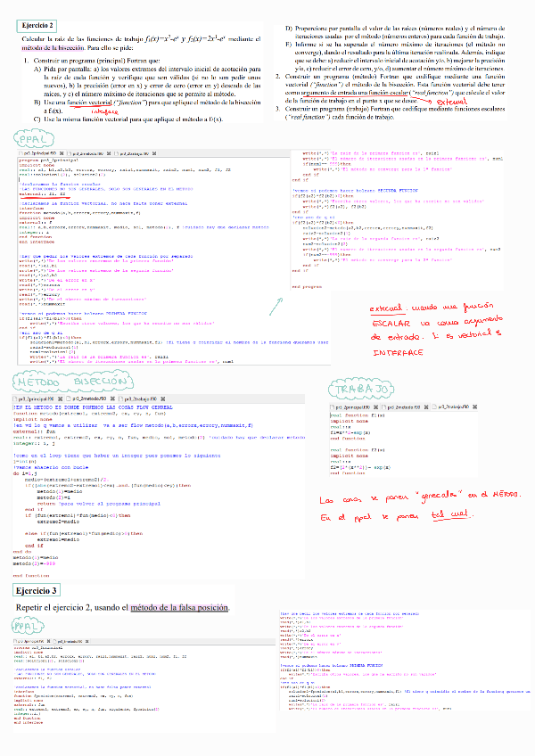Screen dimensions: 535x756
Task: Open pr3_3principal.f90 tab under Ejercicio 3
Action: point(30,641)
